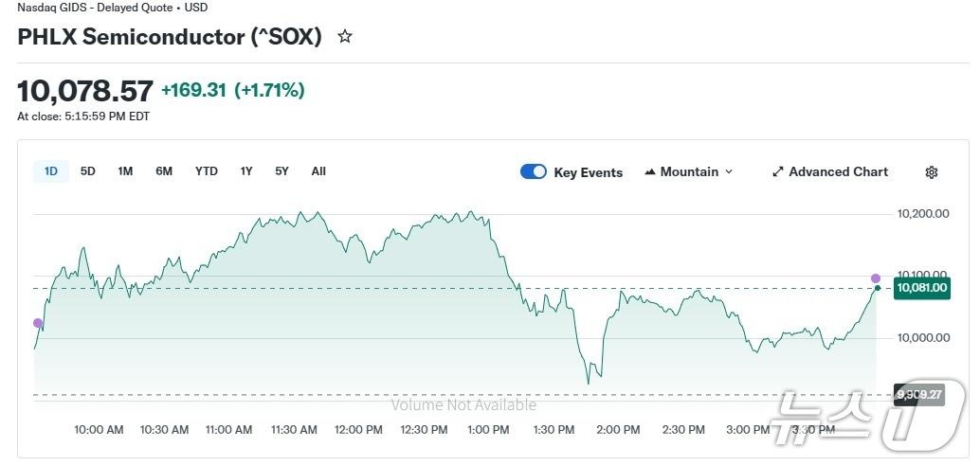Click the 10,081.00 current price label
The height and width of the screenshot is (466, 980).
921,288
